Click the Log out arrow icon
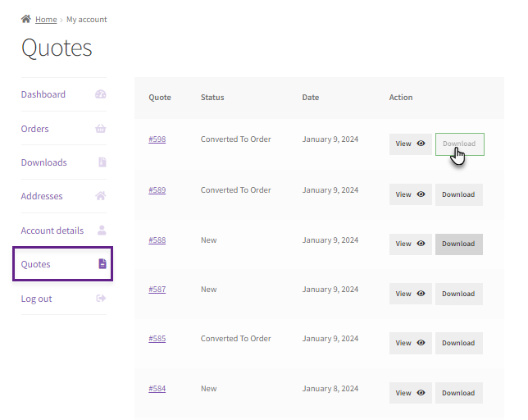 (101, 299)
